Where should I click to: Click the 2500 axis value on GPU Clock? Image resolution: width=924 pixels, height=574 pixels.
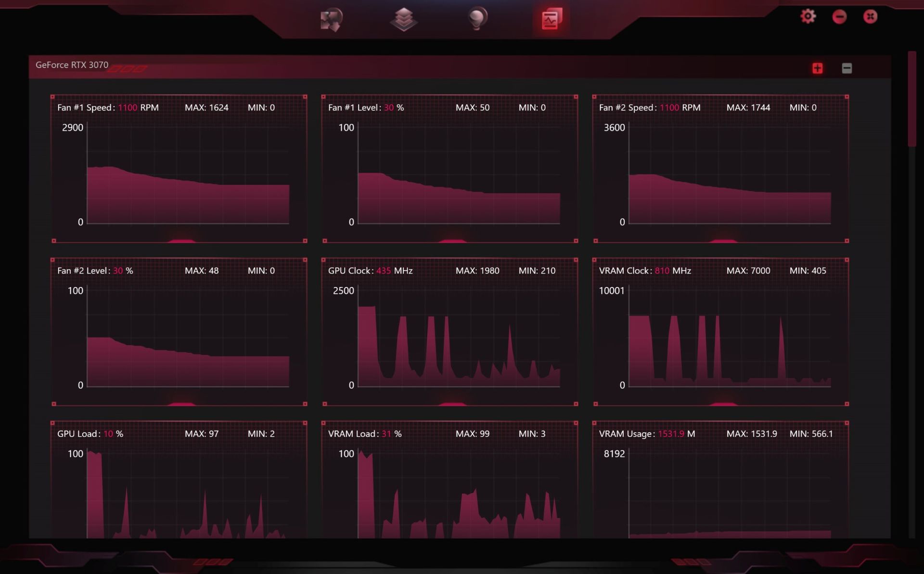click(344, 291)
